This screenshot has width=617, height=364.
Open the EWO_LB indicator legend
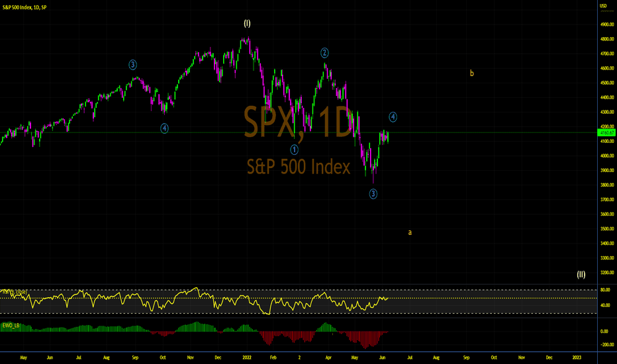click(11, 326)
